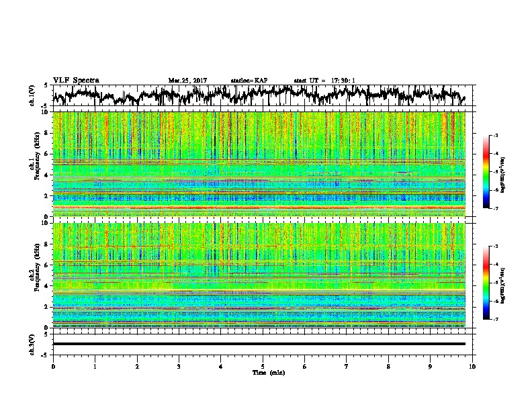Click the -3 tick on ch.2 colorbar
Viewport: 532px width, 411px height.
pyautogui.click(x=496, y=246)
